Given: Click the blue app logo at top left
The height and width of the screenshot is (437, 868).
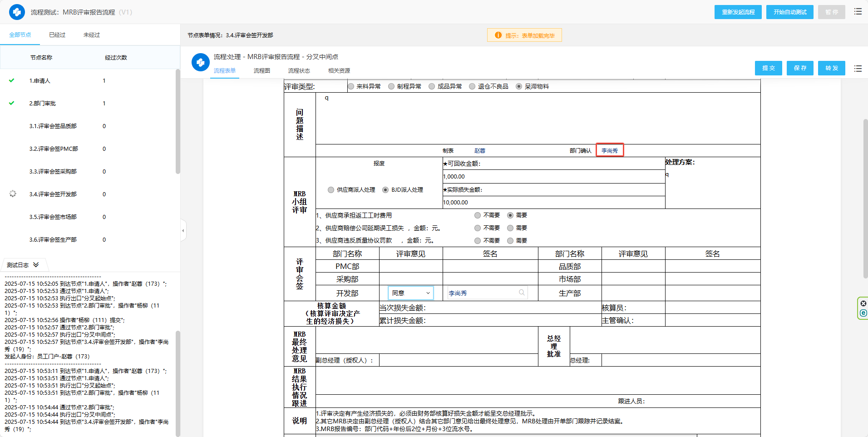Looking at the screenshot, I should pos(17,12).
